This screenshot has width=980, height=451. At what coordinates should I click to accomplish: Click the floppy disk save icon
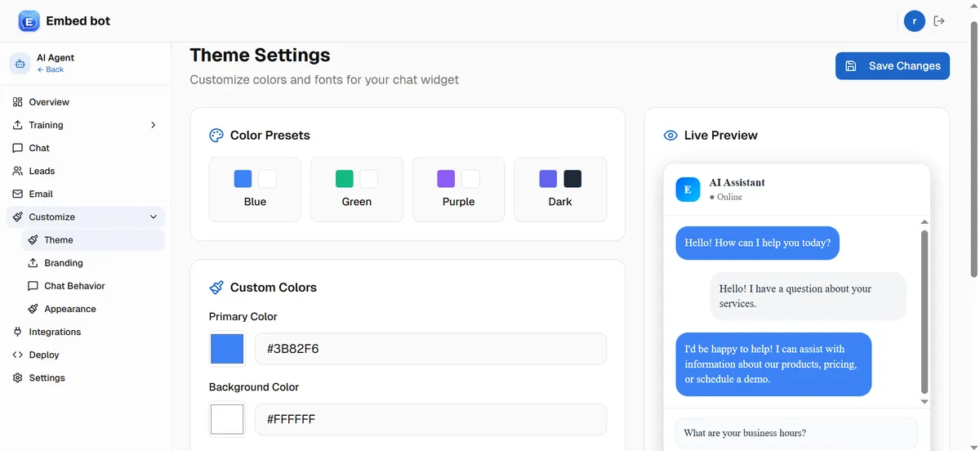point(851,66)
